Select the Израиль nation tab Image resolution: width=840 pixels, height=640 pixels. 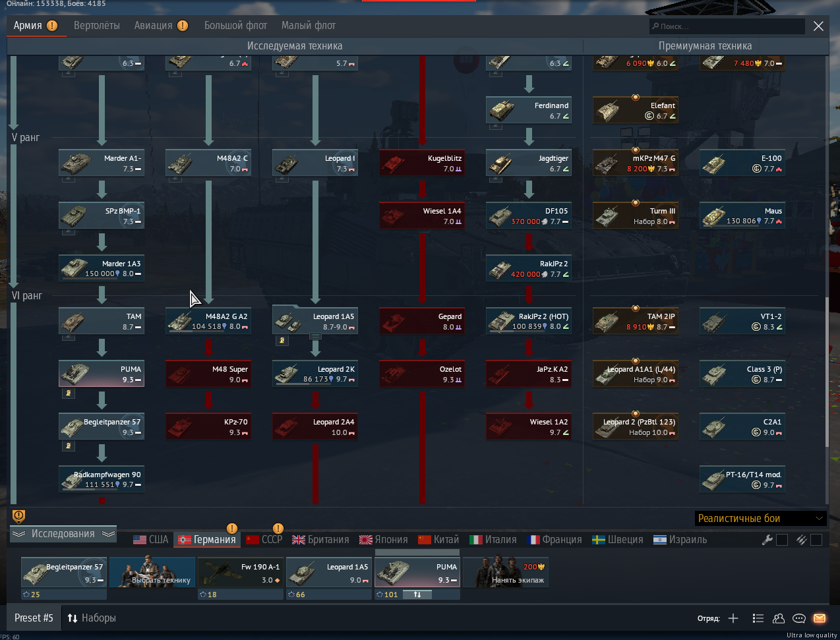click(x=680, y=540)
